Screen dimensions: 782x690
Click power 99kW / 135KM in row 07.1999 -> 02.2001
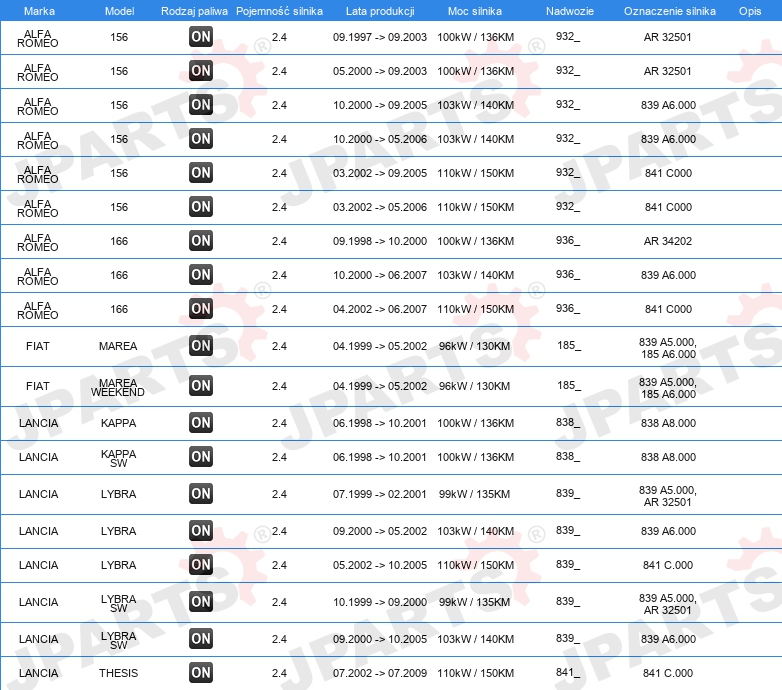click(474, 495)
